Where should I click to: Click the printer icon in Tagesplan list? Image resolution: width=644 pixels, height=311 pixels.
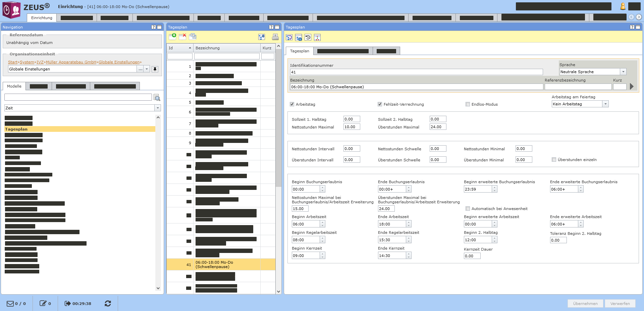point(275,37)
